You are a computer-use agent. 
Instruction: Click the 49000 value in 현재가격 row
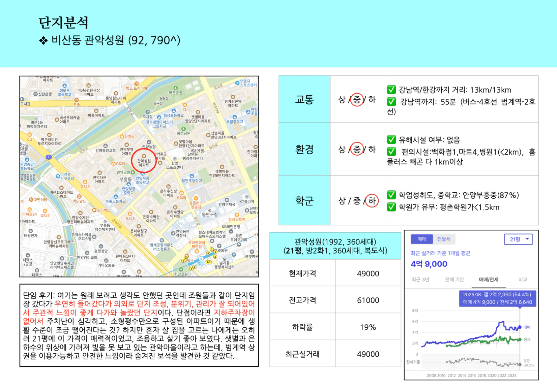pos(368,273)
